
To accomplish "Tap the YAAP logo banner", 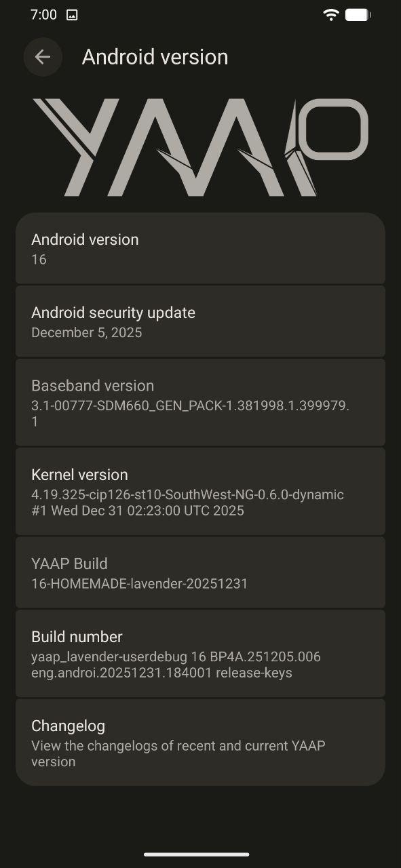I will pos(200,147).
